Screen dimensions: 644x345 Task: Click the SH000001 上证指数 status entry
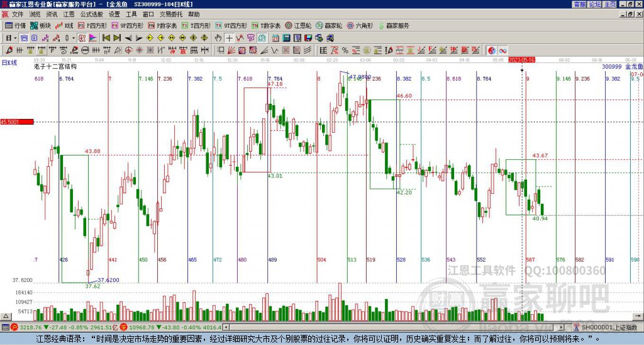coord(609,327)
